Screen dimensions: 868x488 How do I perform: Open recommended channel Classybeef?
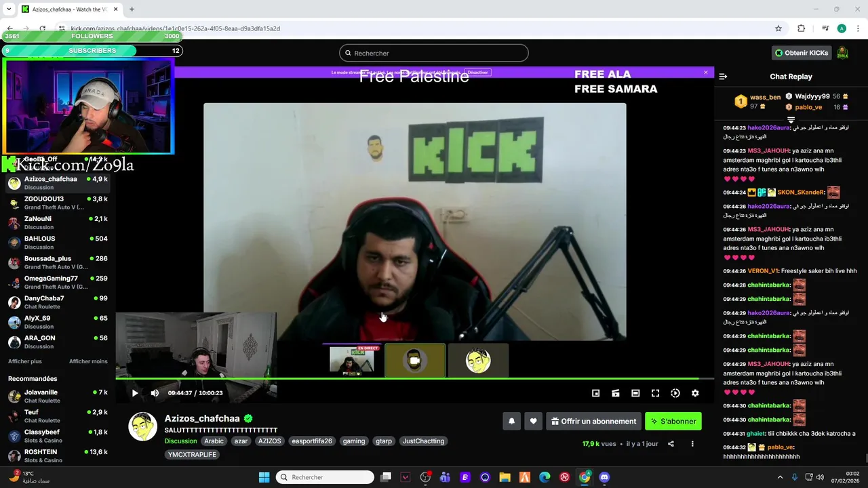pos(58,436)
